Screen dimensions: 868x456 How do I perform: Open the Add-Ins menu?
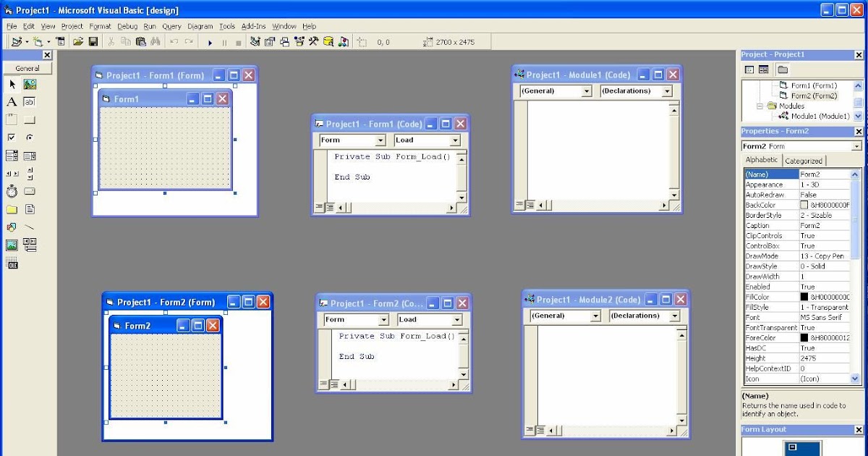[x=253, y=26]
